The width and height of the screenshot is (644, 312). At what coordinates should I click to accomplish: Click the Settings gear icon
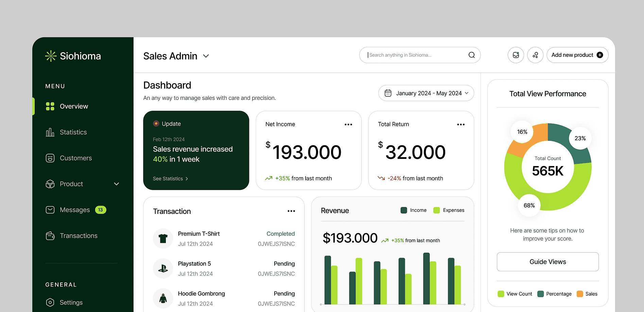[x=50, y=302]
